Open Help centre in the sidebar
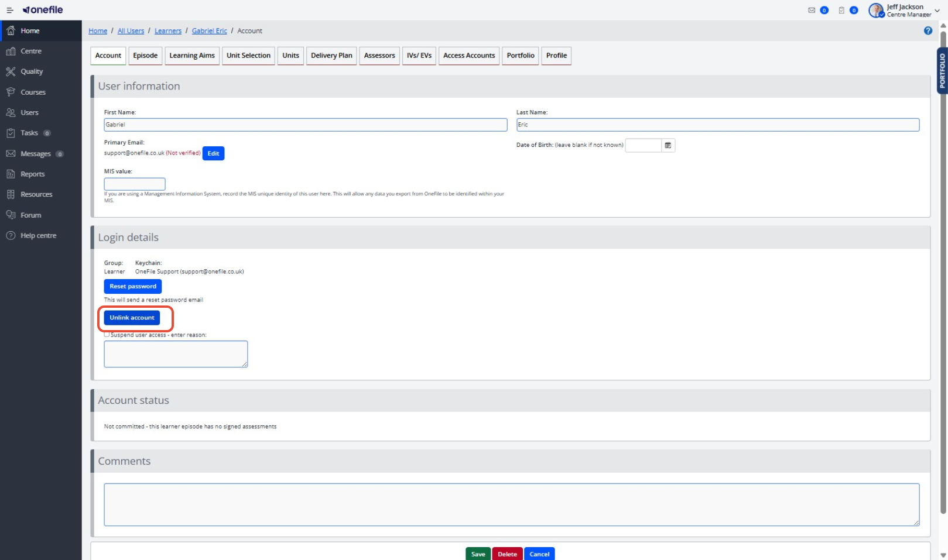 pyautogui.click(x=41, y=235)
